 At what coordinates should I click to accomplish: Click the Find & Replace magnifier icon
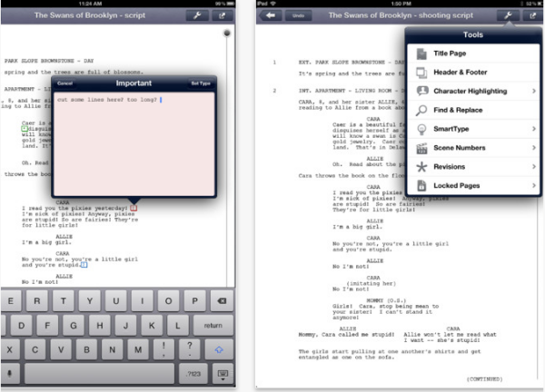421,110
